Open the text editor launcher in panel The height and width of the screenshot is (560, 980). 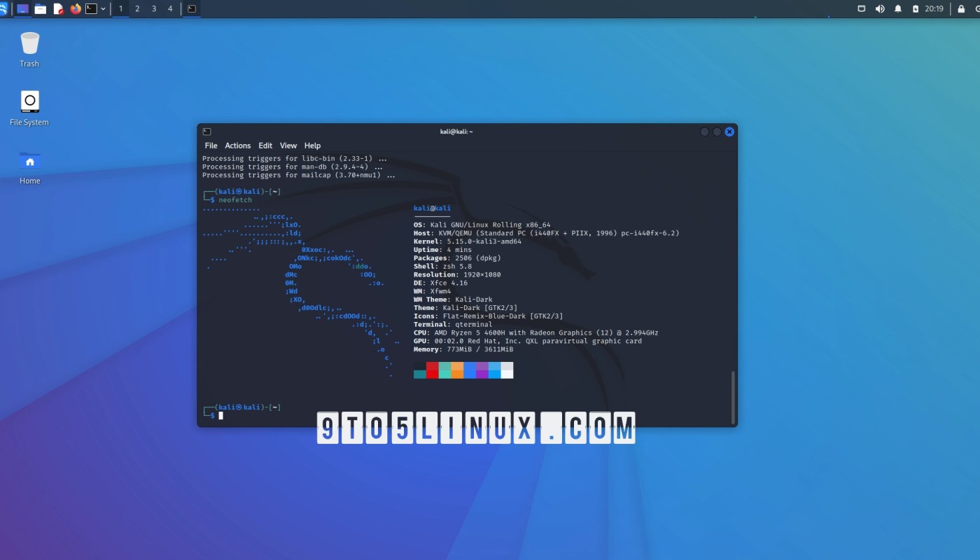point(58,9)
